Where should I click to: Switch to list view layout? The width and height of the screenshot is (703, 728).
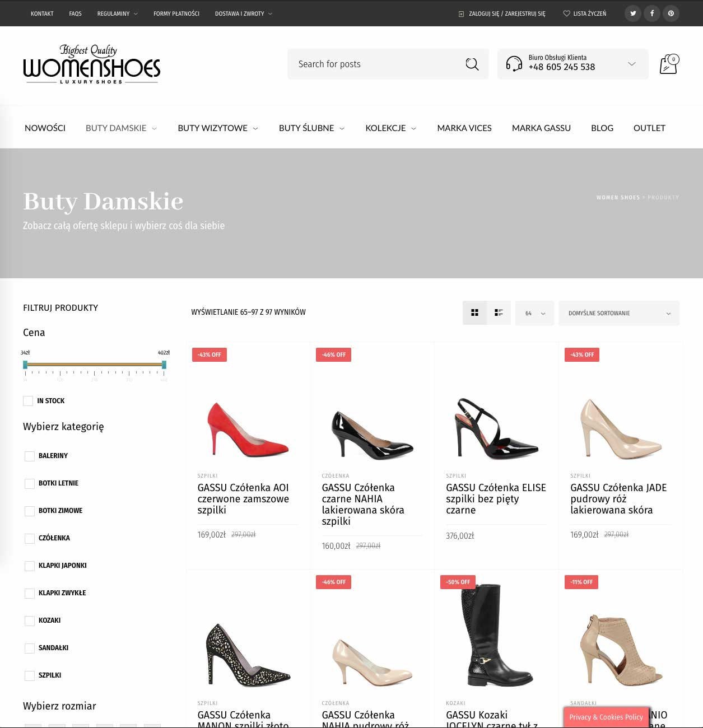[499, 313]
